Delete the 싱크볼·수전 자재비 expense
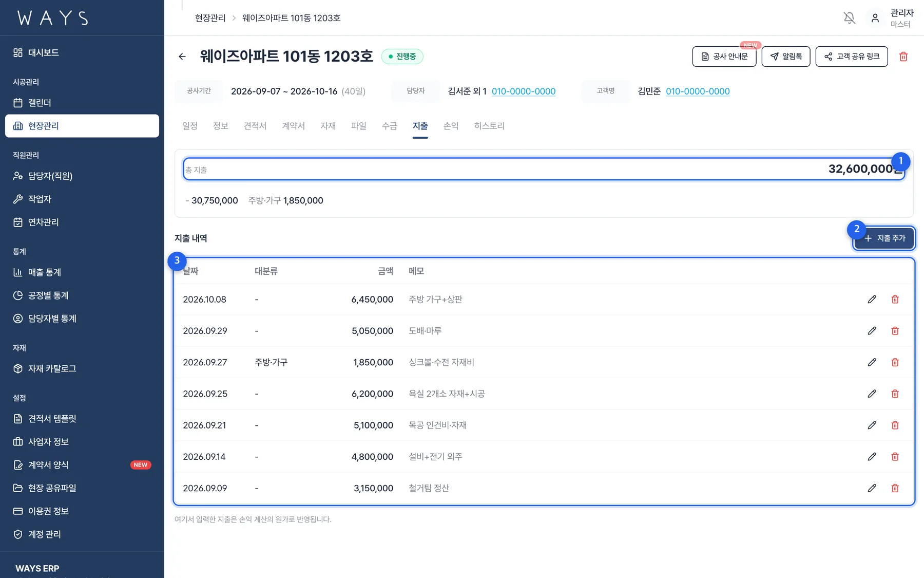 click(895, 362)
